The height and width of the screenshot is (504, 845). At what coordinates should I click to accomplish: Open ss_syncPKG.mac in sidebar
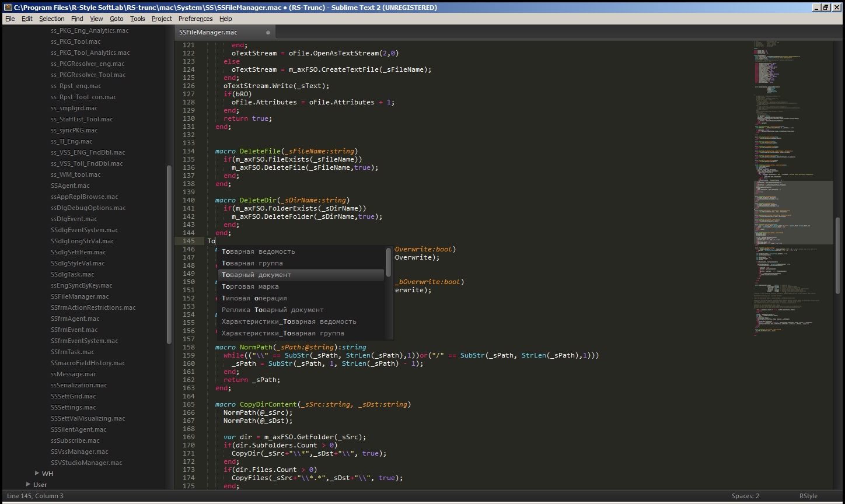point(74,130)
